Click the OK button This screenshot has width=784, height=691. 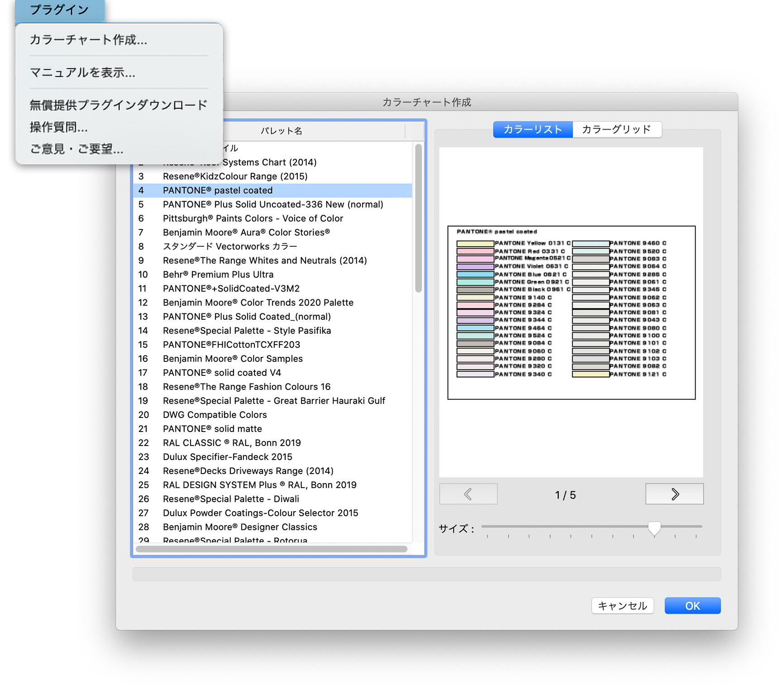pos(693,606)
